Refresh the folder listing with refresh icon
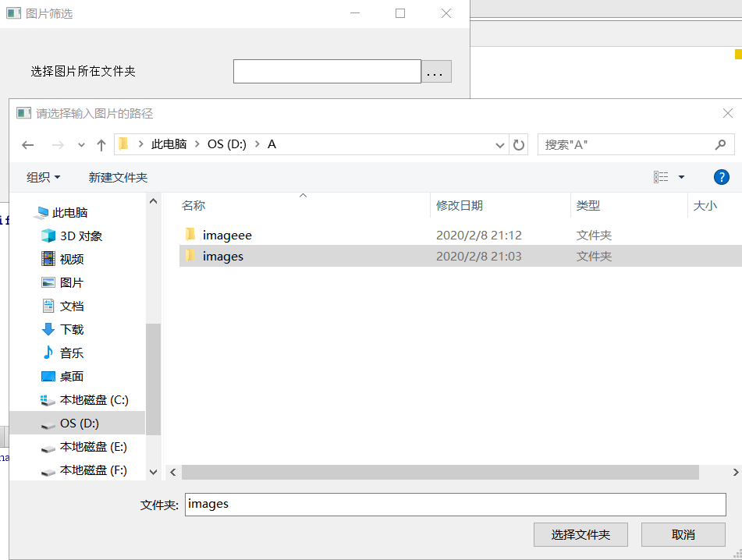Image resolution: width=742 pixels, height=560 pixels. pos(519,144)
